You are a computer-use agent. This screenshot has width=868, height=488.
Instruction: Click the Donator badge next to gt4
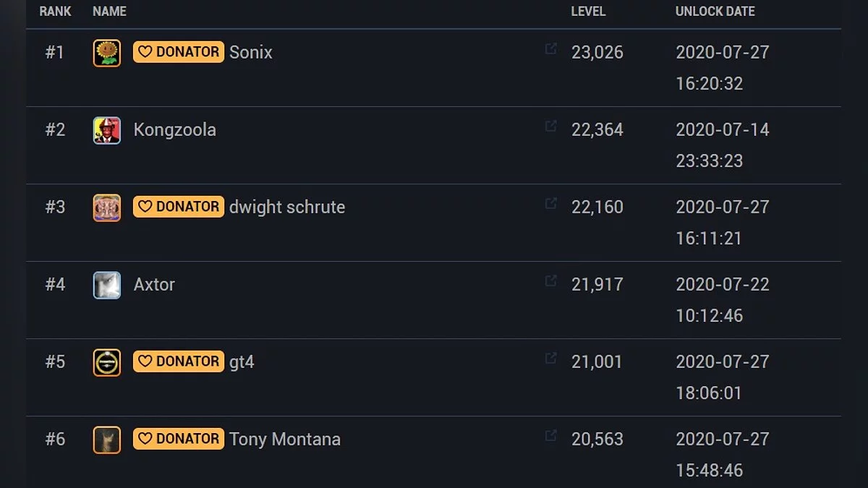(179, 361)
